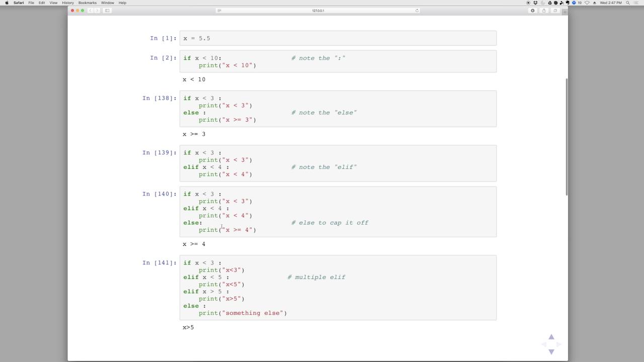Go forward with Safari's forward arrow
644x362 pixels.
pyautogui.click(x=97, y=11)
